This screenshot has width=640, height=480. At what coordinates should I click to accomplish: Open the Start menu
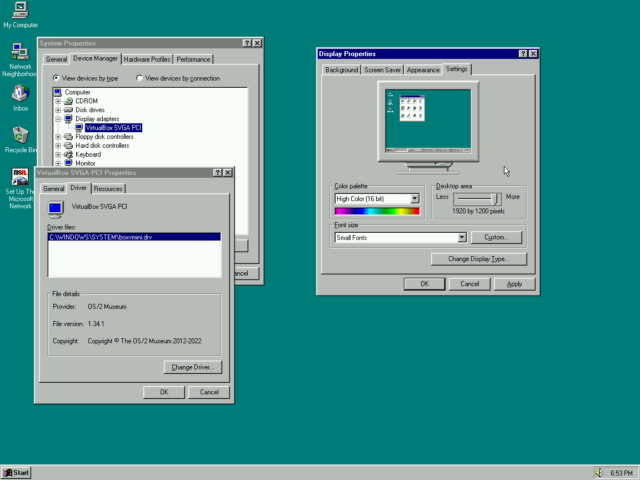tap(16, 473)
